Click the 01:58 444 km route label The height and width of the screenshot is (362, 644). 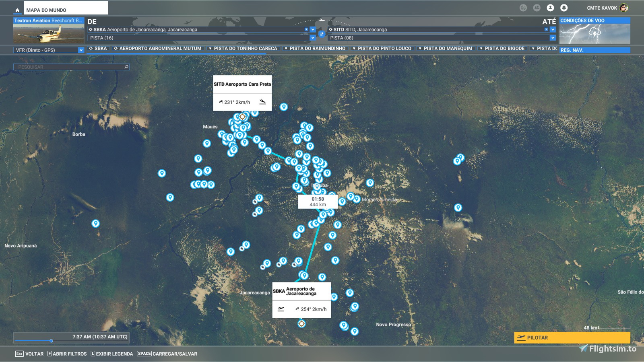coord(318,202)
